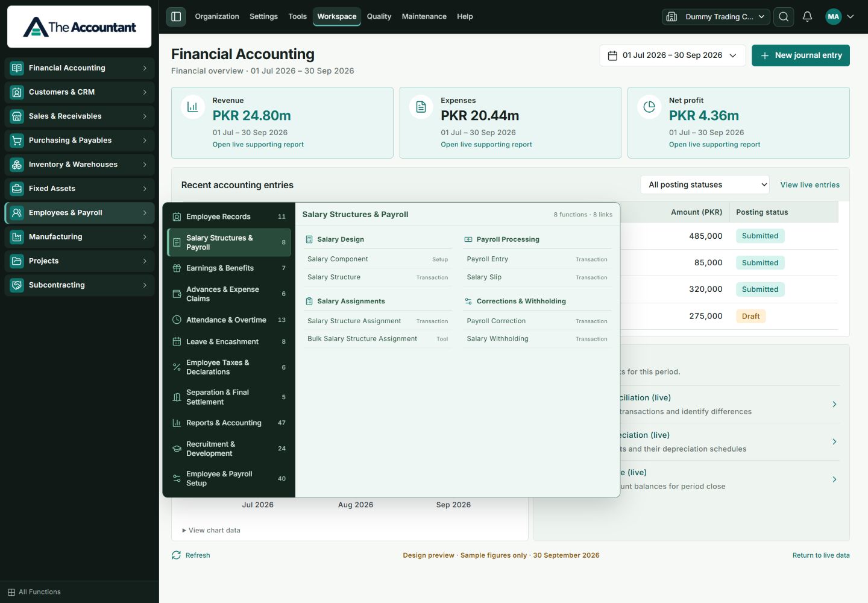The height and width of the screenshot is (603, 868).
Task: Open the search icon in top bar
Action: tap(784, 16)
